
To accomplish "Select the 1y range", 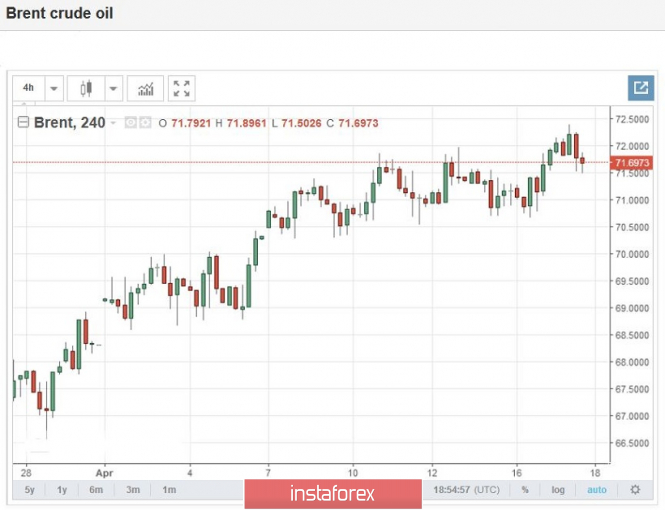I will tap(62, 490).
